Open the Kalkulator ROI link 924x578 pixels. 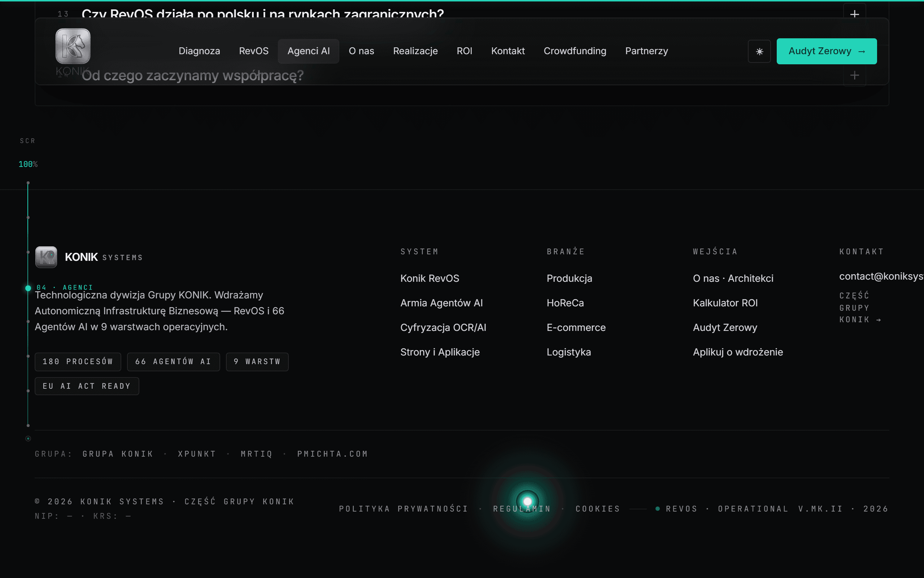pos(725,303)
